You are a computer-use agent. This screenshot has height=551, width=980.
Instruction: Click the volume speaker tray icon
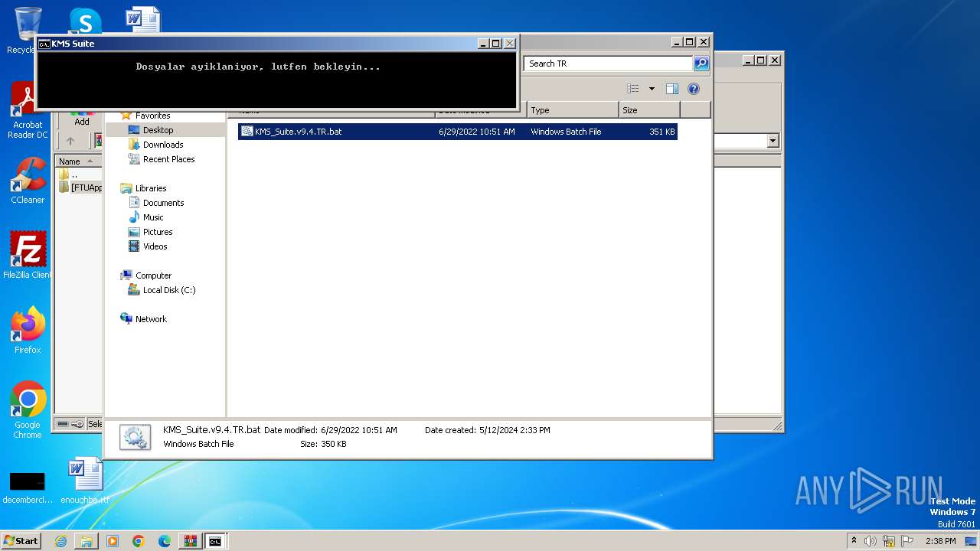(x=870, y=541)
